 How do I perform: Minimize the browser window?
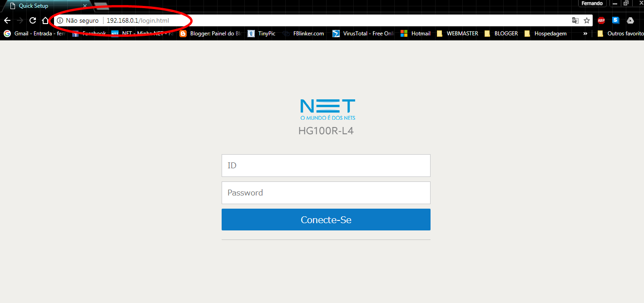click(x=614, y=4)
